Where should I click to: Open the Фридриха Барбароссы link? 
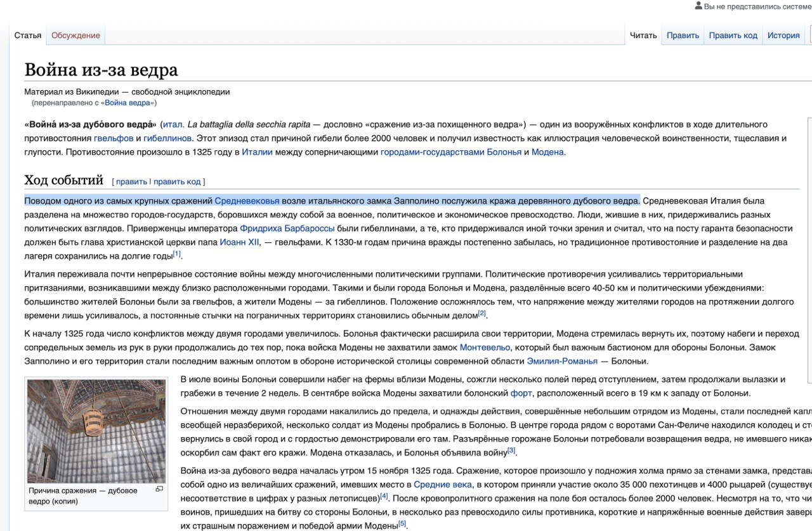click(x=287, y=228)
